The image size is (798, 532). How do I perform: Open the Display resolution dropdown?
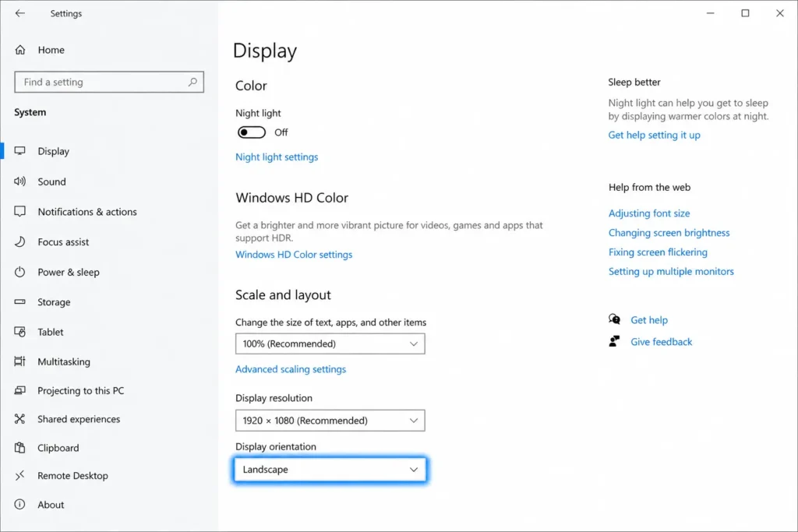(330, 421)
